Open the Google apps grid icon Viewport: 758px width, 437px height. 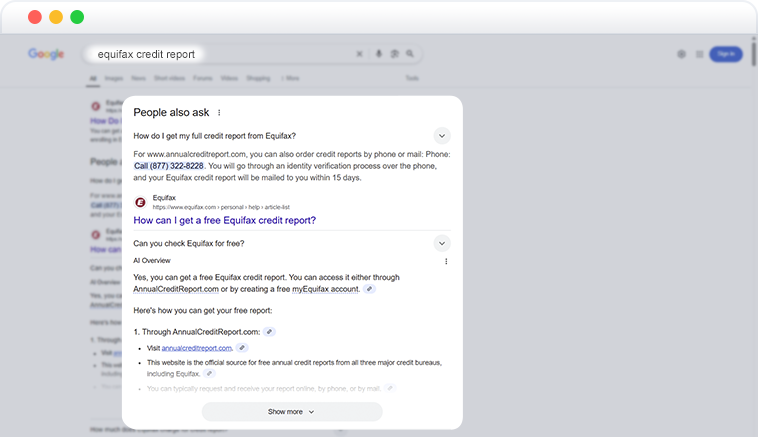700,54
